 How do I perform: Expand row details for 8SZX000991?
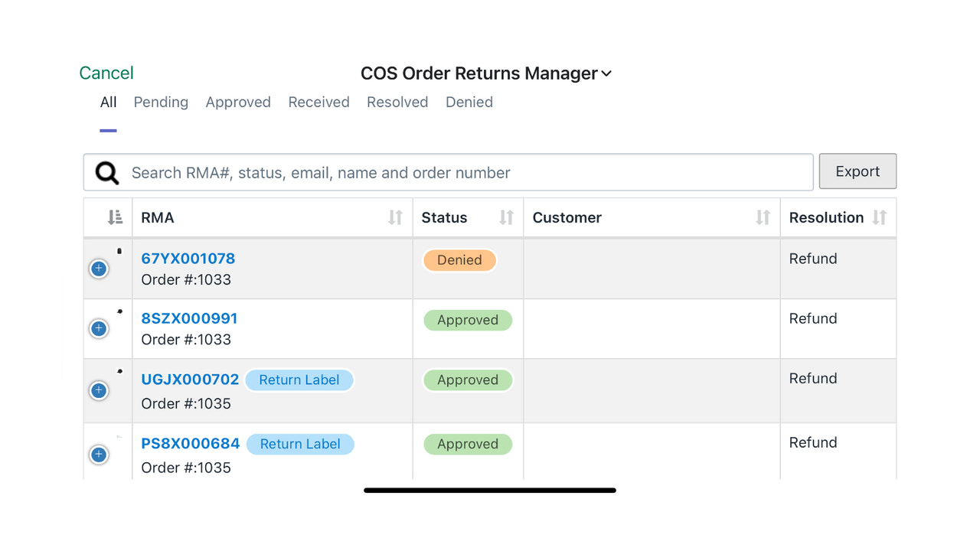tap(99, 328)
